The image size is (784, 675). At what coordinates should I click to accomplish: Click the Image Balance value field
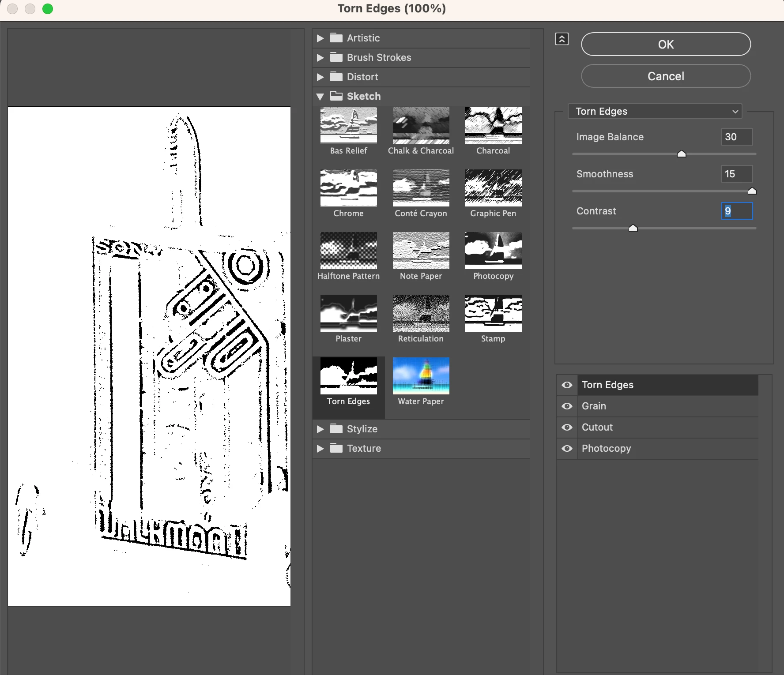point(737,137)
